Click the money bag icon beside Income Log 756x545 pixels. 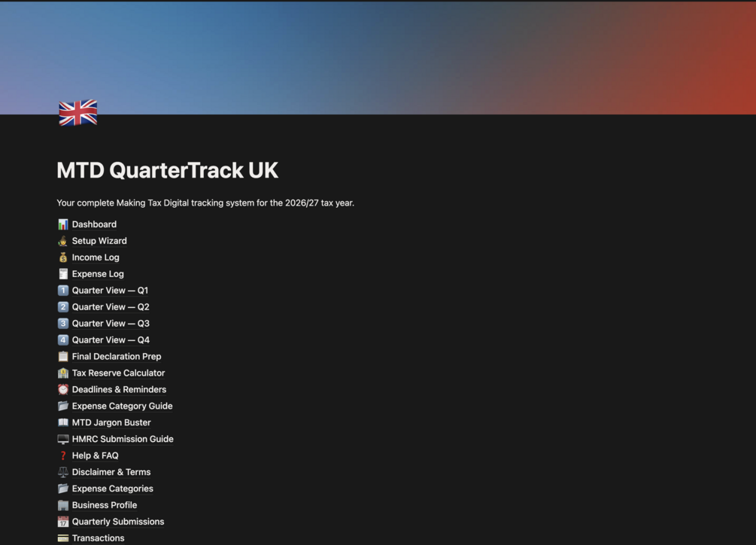(63, 257)
